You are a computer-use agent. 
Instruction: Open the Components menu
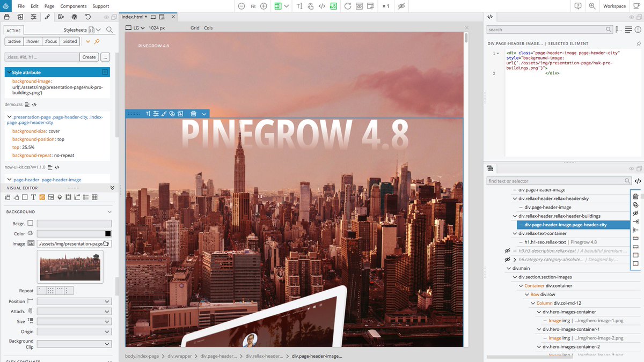(x=73, y=6)
